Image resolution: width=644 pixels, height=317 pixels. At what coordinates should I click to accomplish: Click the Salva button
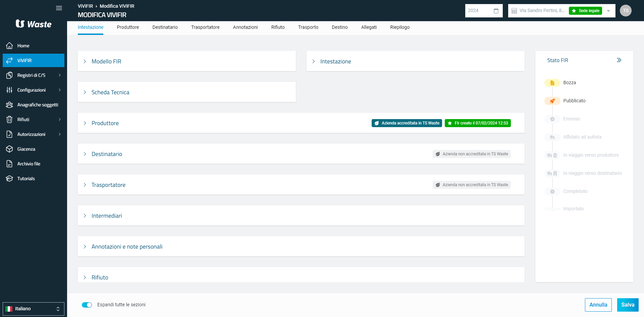tap(628, 305)
